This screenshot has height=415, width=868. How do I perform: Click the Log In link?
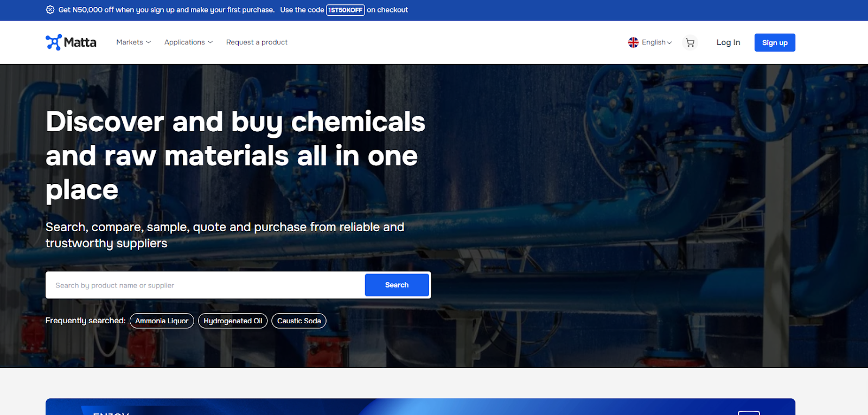(728, 42)
